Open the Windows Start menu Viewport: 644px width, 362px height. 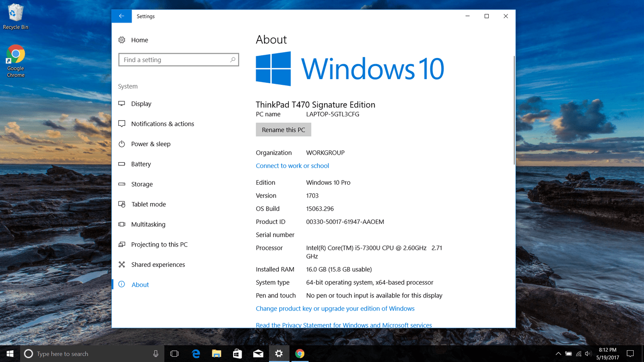10,354
